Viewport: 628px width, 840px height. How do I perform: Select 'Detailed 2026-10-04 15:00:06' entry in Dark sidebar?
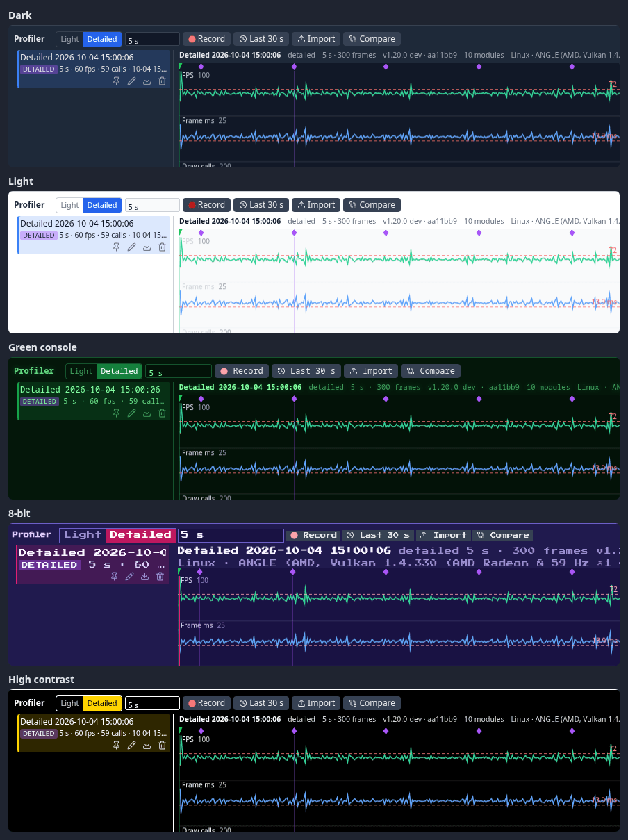coord(94,69)
